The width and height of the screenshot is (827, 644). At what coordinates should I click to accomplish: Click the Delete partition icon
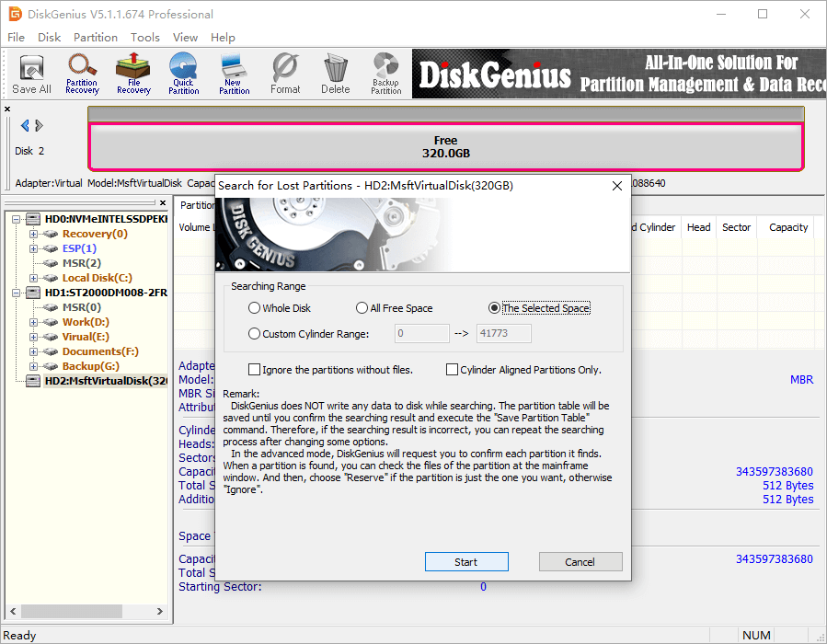pyautogui.click(x=335, y=74)
